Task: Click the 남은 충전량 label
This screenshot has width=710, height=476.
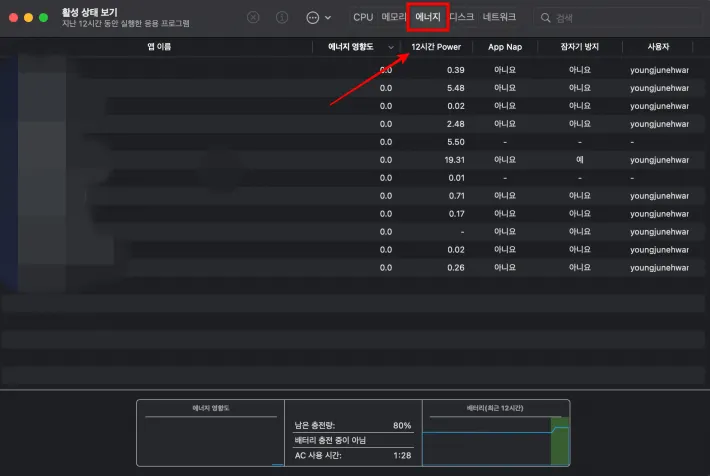Action: pos(315,425)
